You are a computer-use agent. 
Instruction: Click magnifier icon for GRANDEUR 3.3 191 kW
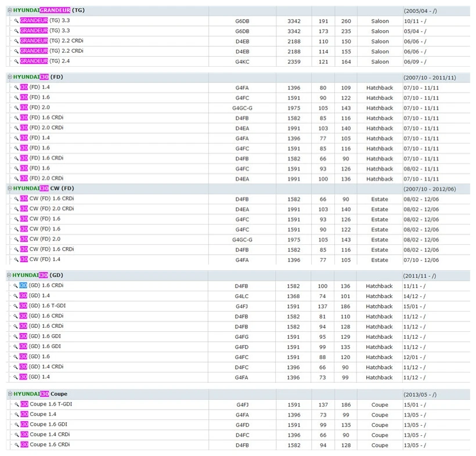16,21
